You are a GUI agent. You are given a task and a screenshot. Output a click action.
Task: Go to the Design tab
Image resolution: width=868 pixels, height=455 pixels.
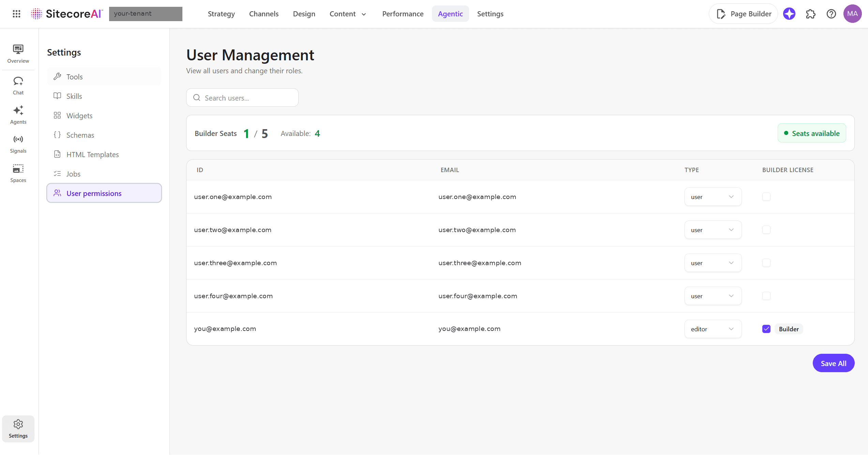[x=304, y=14]
